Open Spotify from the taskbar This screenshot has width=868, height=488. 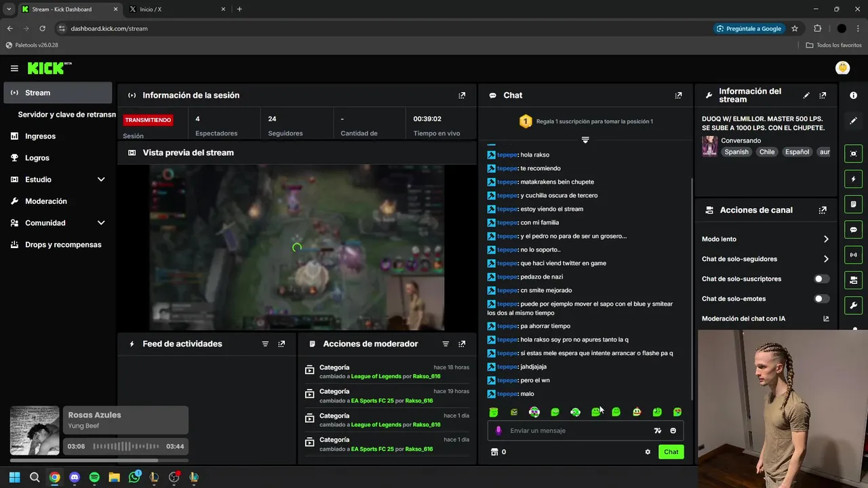[x=94, y=477]
